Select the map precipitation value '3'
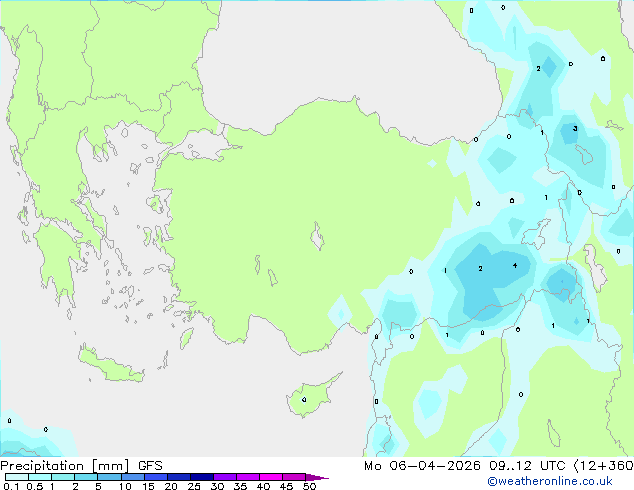 coord(575,129)
